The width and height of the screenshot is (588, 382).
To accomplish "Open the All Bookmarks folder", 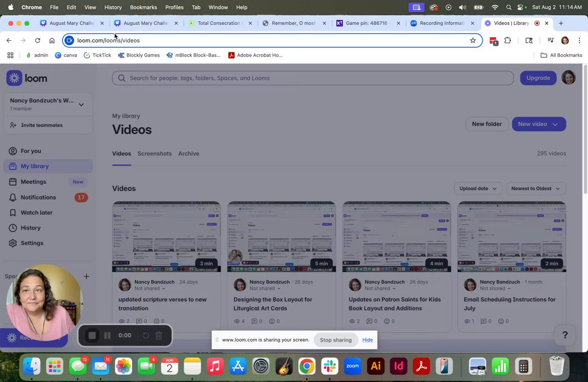I will 561,55.
